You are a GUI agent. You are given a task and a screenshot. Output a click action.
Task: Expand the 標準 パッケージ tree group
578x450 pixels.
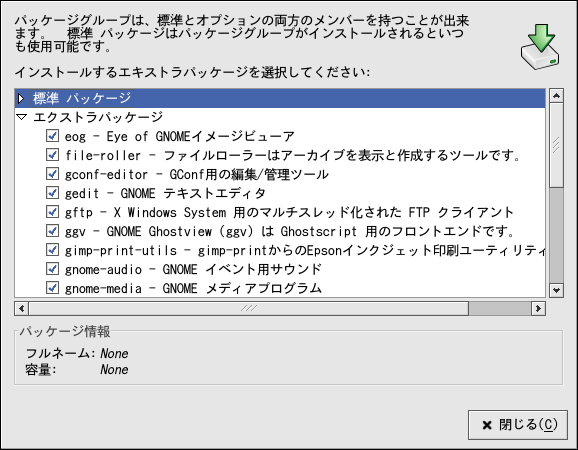(21, 98)
